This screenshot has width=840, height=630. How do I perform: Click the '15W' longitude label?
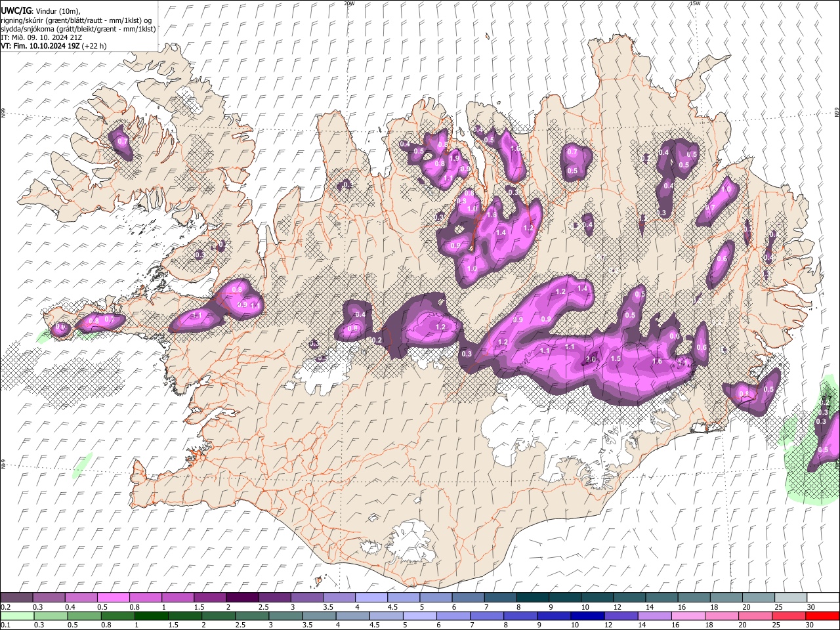pos(696,3)
